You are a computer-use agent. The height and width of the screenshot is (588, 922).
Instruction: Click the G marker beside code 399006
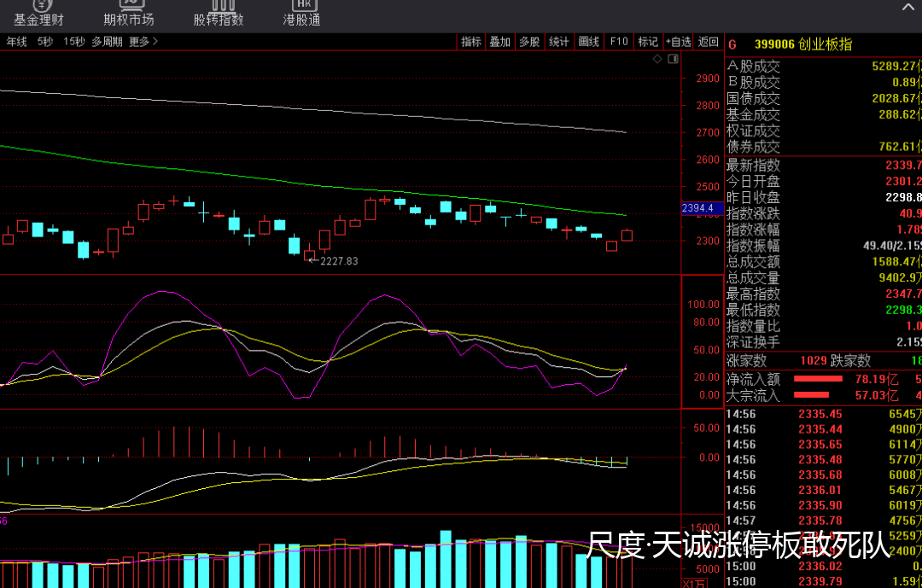(x=732, y=44)
